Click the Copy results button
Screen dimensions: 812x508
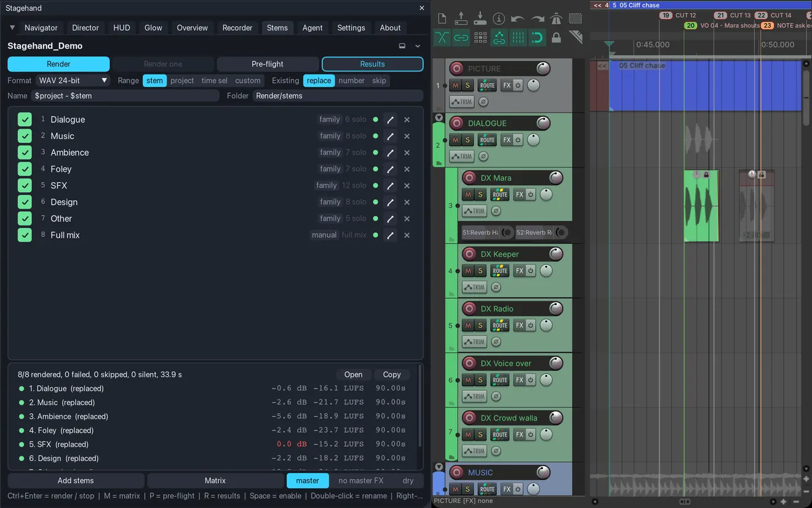(392, 374)
